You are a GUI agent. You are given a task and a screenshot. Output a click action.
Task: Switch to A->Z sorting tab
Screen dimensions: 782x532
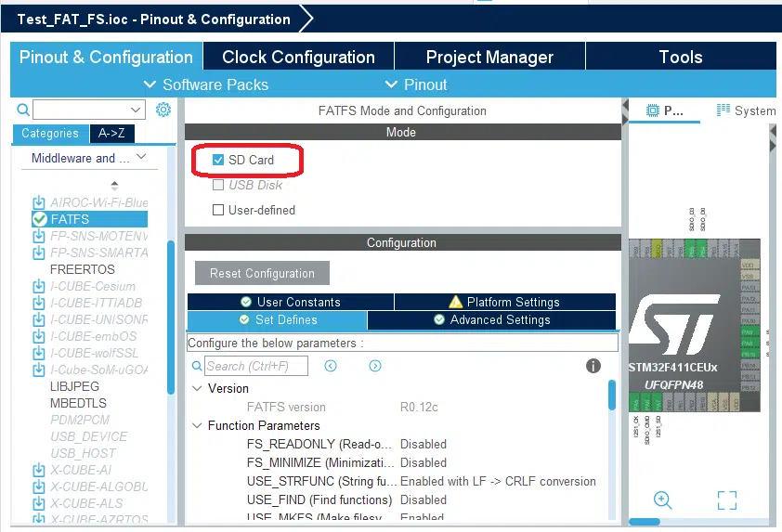[111, 133]
